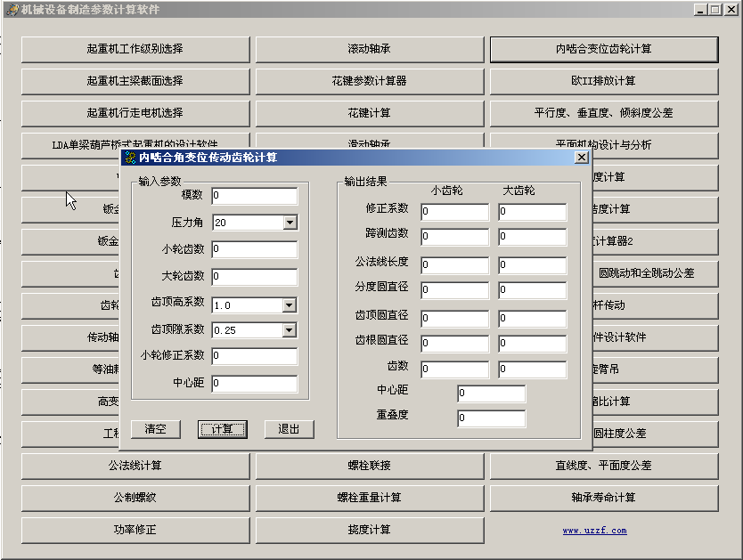Click the output 中心距 result field
This screenshot has height=560, width=743.
click(x=492, y=394)
